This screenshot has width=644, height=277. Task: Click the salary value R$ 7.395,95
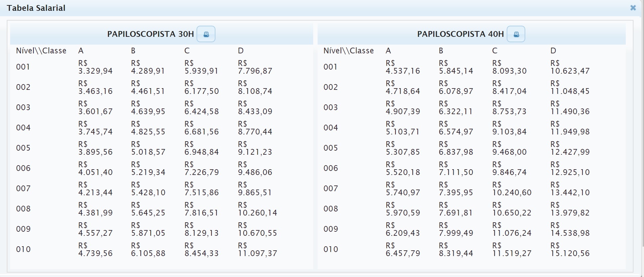[x=456, y=189]
